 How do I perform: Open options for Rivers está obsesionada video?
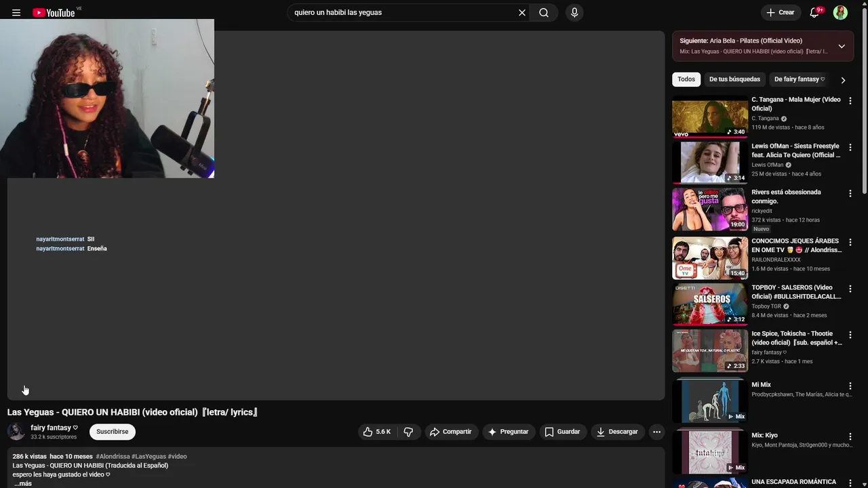point(850,193)
